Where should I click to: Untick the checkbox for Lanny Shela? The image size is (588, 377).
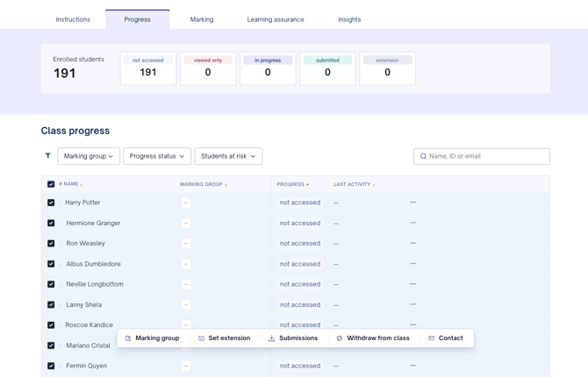51,305
